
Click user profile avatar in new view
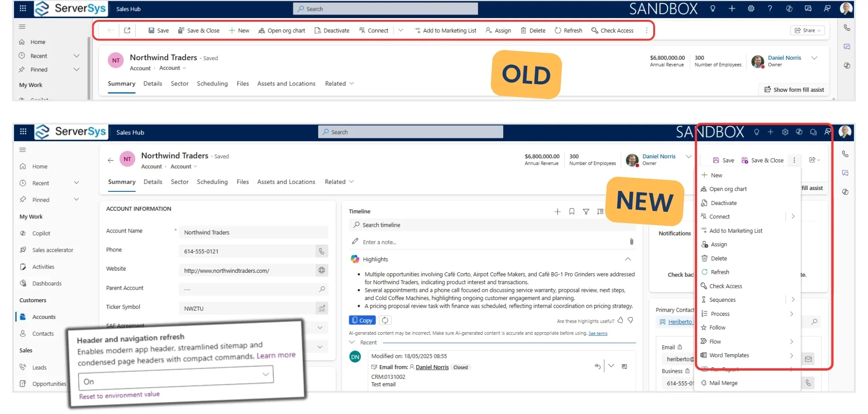845,132
